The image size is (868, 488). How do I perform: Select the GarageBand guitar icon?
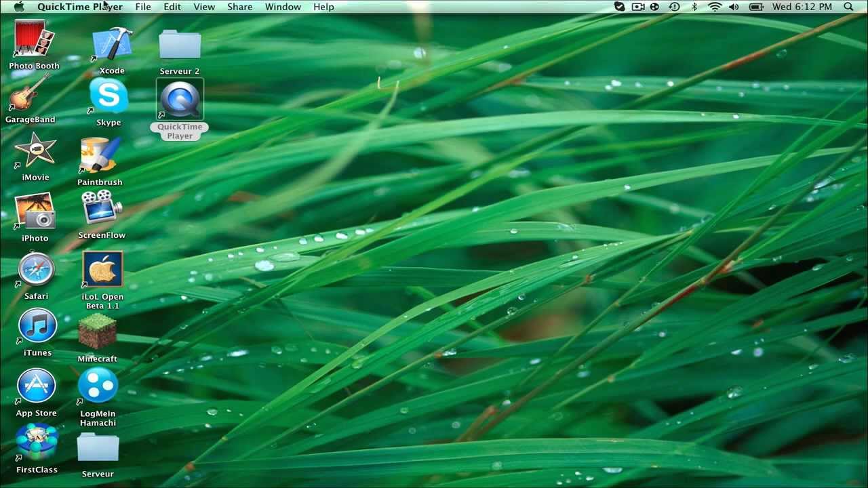point(29,93)
